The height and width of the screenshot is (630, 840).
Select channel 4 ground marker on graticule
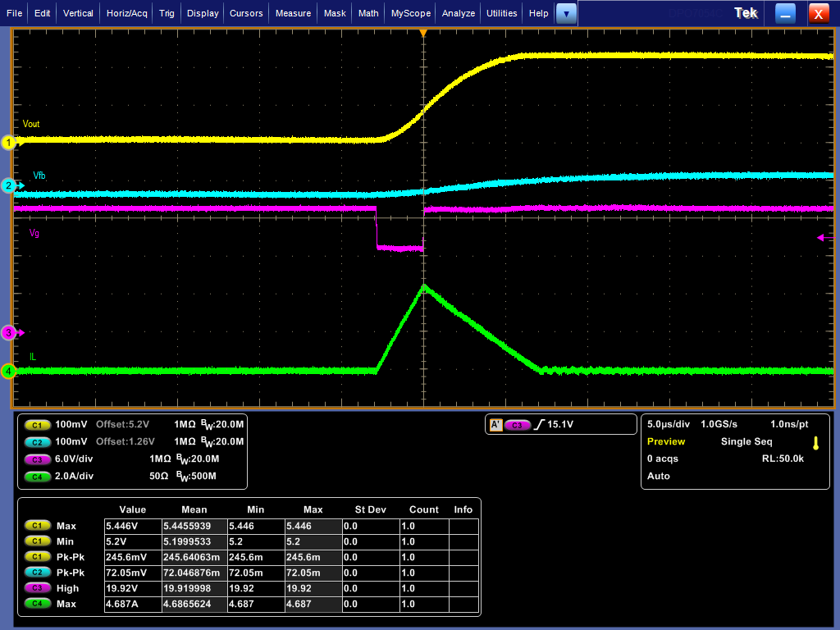8,371
